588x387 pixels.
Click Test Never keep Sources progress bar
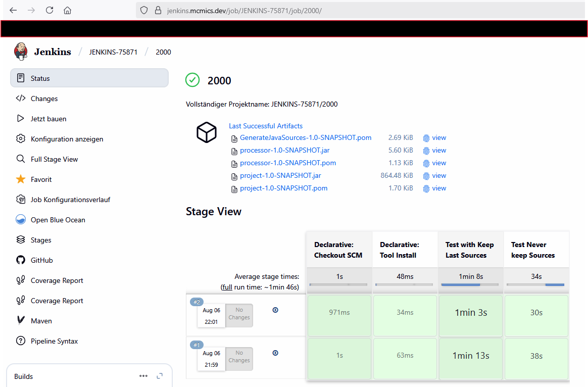[535, 284]
